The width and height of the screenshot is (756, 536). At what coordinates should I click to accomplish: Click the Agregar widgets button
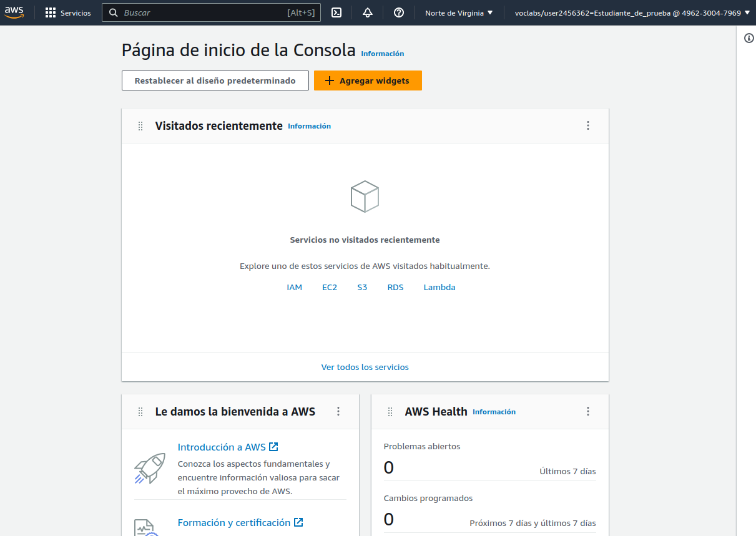[x=368, y=80]
